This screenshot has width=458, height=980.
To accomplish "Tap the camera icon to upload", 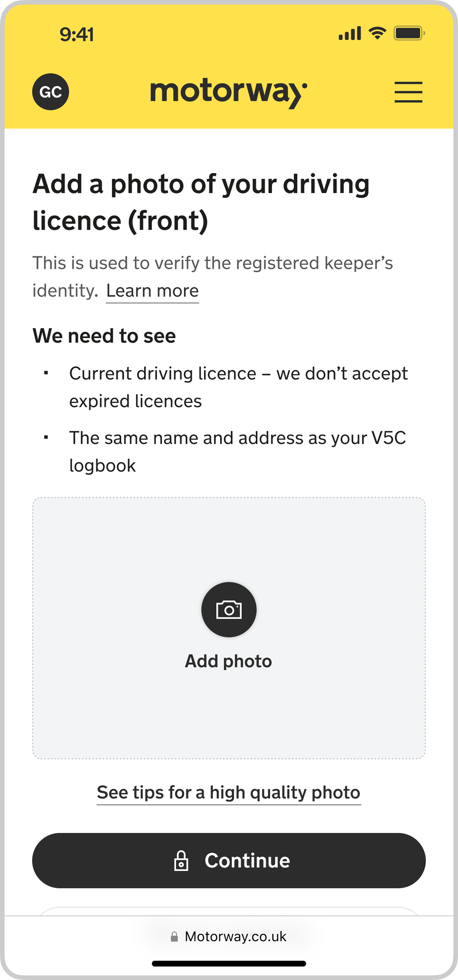I will [229, 610].
